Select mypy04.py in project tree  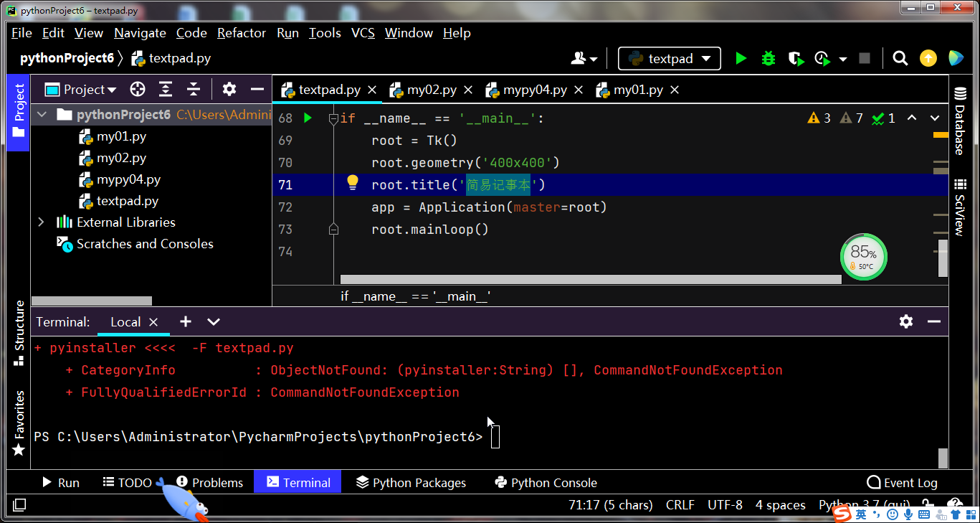[x=119, y=179]
